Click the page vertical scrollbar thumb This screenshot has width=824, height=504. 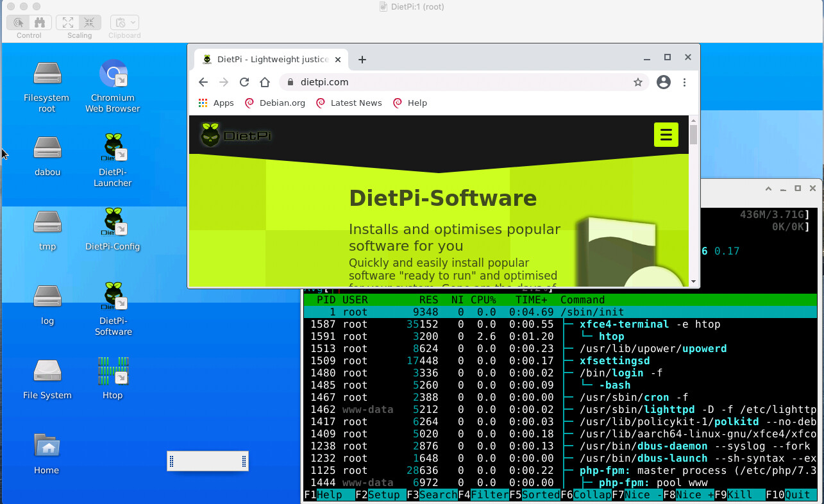(x=693, y=135)
